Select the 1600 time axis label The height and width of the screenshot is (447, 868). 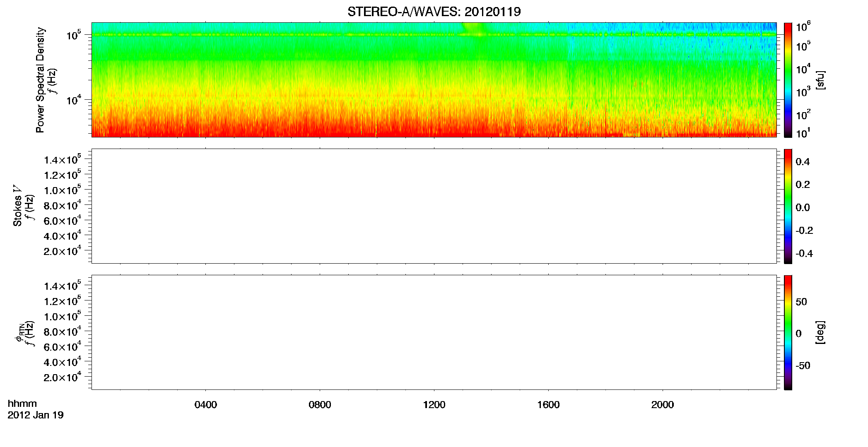(548, 405)
